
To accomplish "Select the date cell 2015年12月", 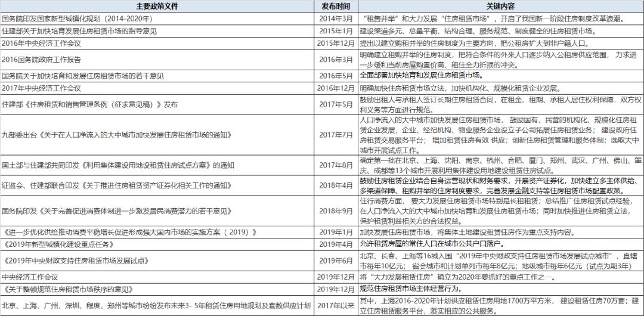I will point(337,44).
